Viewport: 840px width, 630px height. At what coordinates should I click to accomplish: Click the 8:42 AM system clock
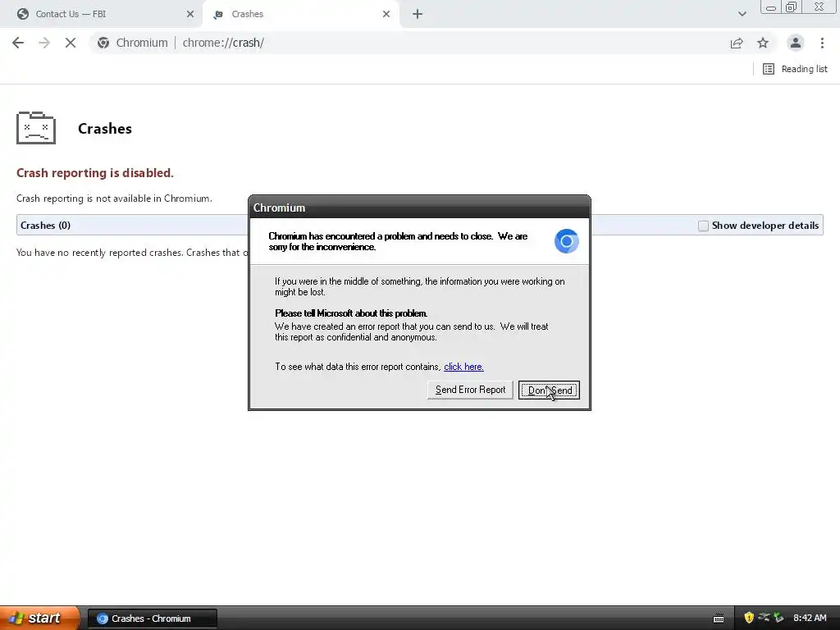click(x=810, y=619)
